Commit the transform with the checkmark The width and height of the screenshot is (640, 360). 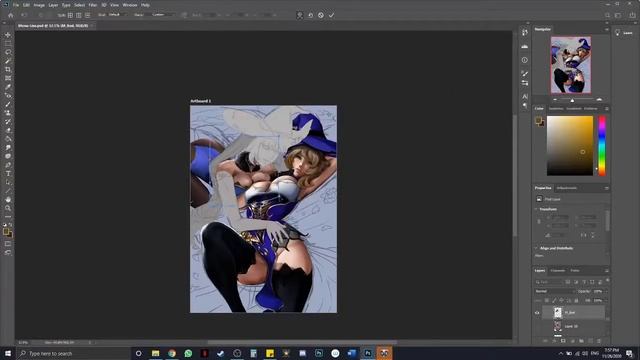click(331, 15)
